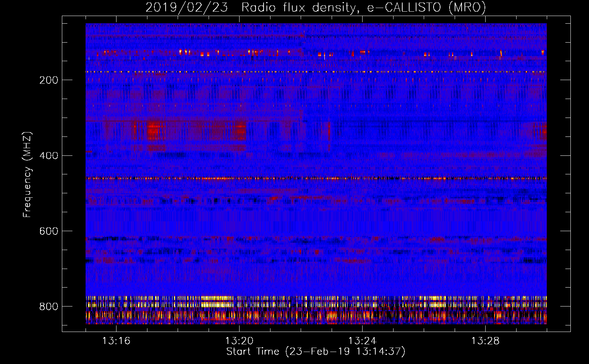Click the 13:20 time tick label
Viewport: 589px width, 364px height.
click(239, 341)
